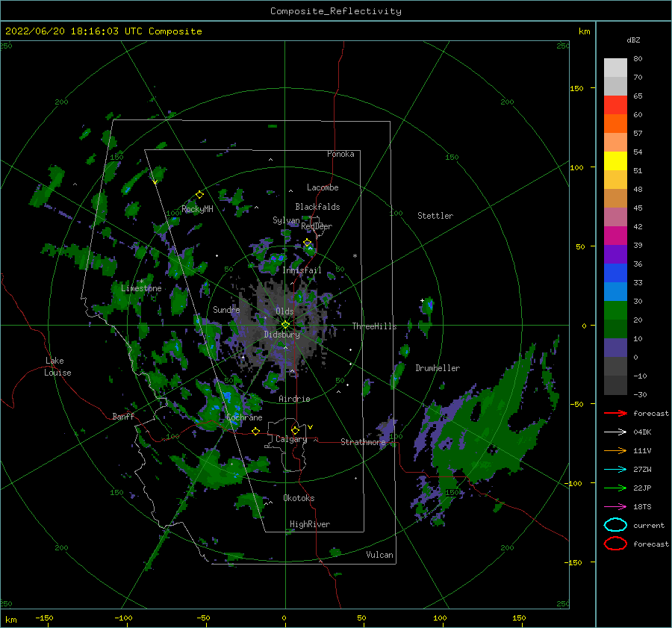The width and height of the screenshot is (672, 628).
Task: Click the 80 value on dBZ scale
Action: tap(638, 58)
